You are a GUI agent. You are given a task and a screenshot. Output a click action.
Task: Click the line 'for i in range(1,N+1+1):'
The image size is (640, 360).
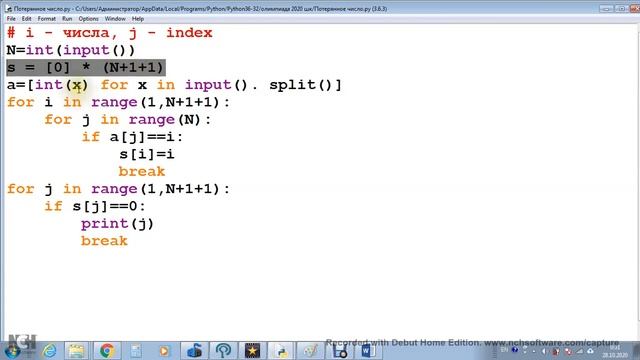(x=118, y=102)
